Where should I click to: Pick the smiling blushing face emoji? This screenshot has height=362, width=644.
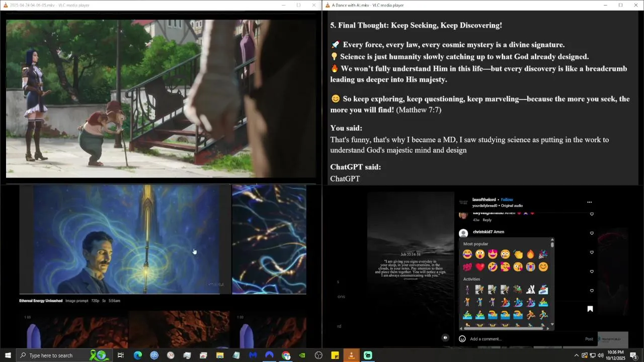point(543,267)
